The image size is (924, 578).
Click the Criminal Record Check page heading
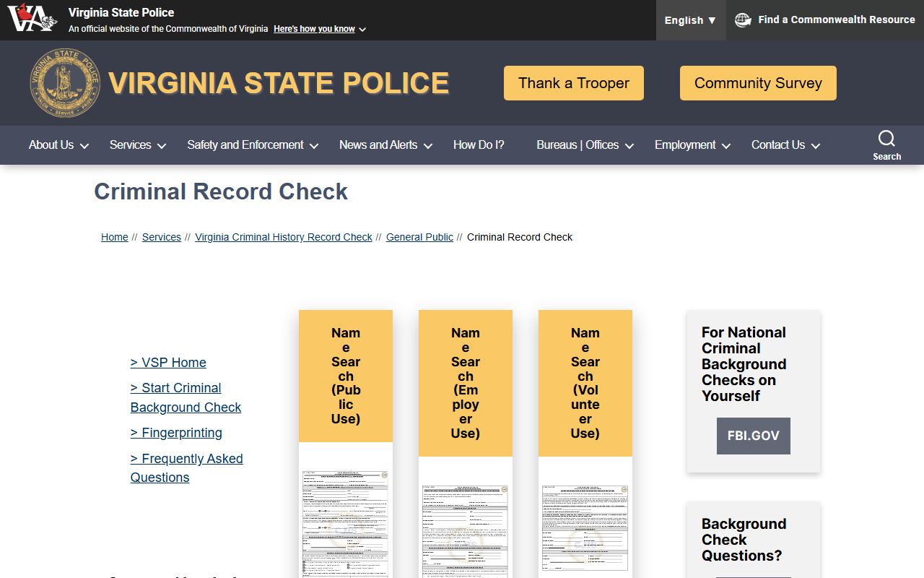point(221,191)
